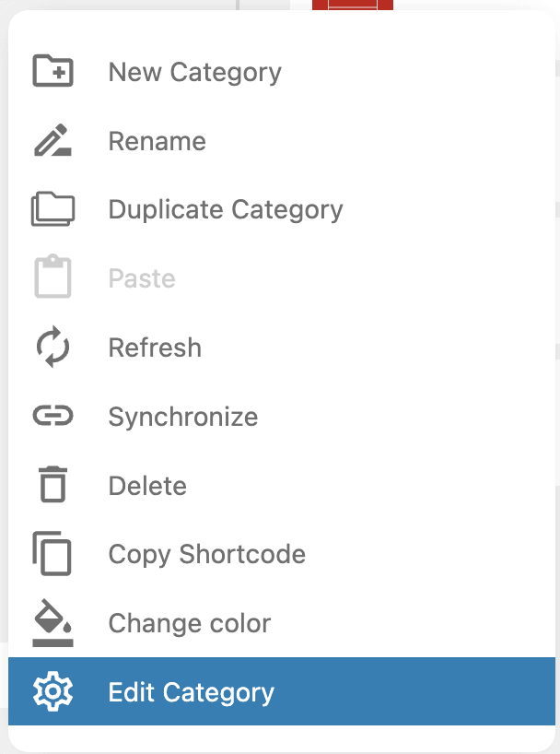The width and height of the screenshot is (560, 754).
Task: Choose Copy Shortcode from the menu
Action: tap(206, 554)
